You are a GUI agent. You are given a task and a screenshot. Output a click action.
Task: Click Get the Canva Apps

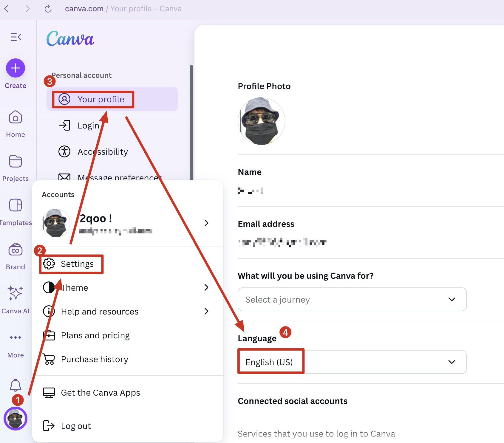[x=100, y=393]
